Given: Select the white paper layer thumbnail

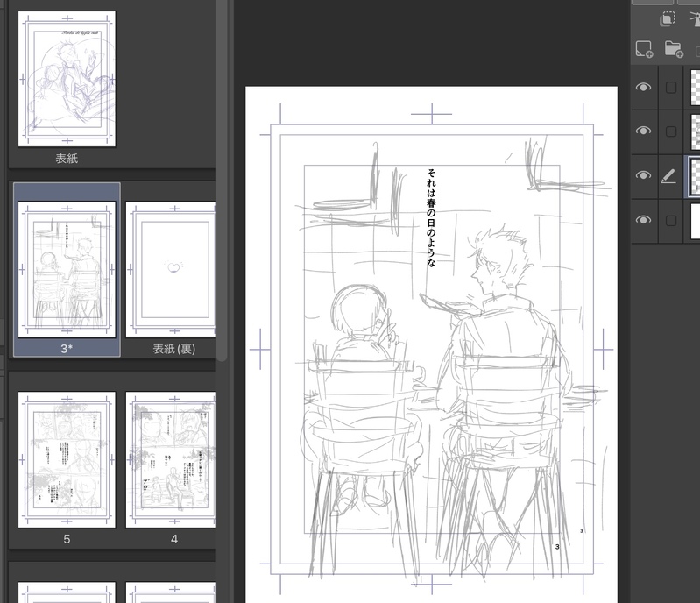Looking at the screenshot, I should coord(695,221).
